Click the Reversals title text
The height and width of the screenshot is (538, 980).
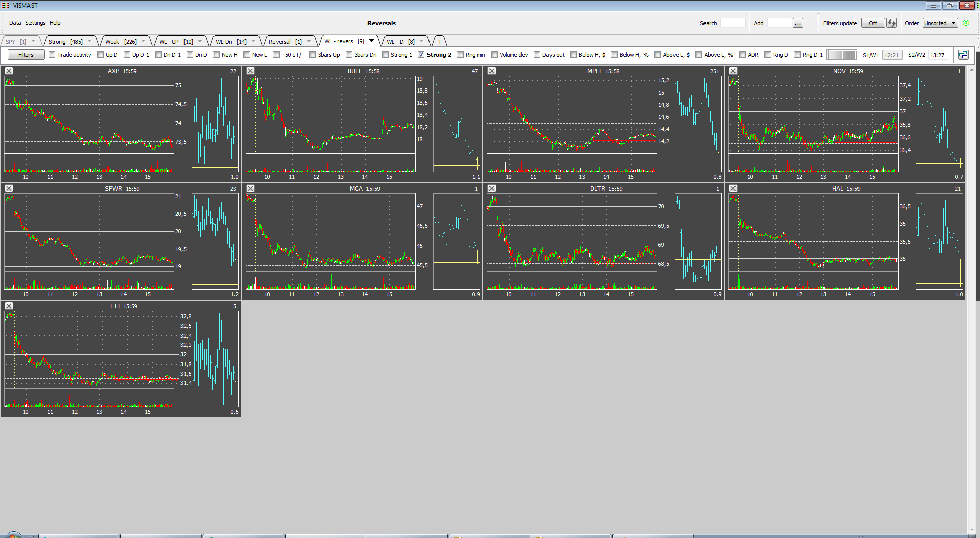click(x=382, y=23)
